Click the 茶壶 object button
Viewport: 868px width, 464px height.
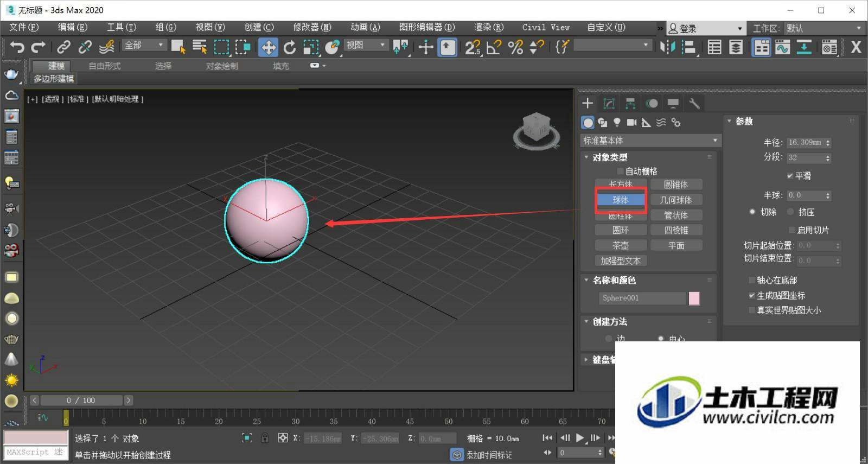(x=621, y=245)
